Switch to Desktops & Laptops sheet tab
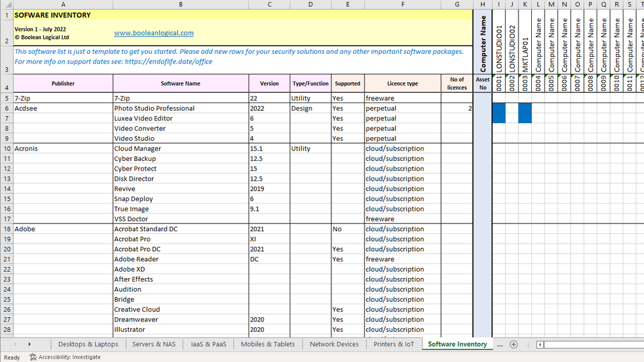The height and width of the screenshot is (362, 644). point(88,344)
